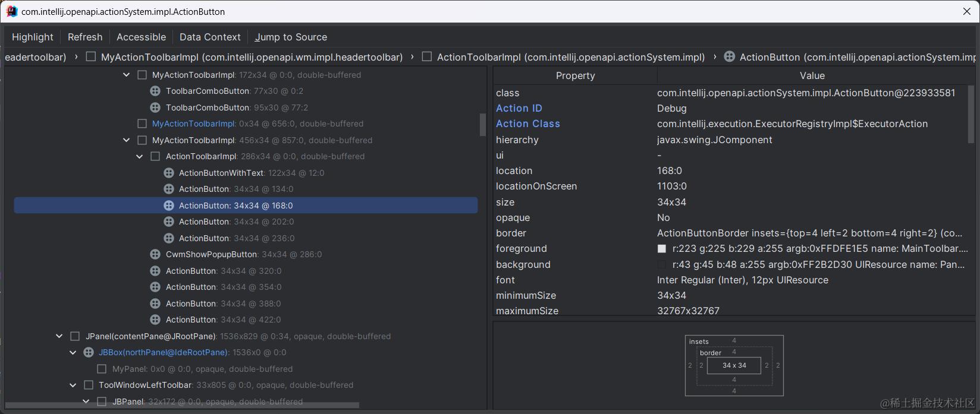Click the tree's horizontal scrollbar

point(182,406)
